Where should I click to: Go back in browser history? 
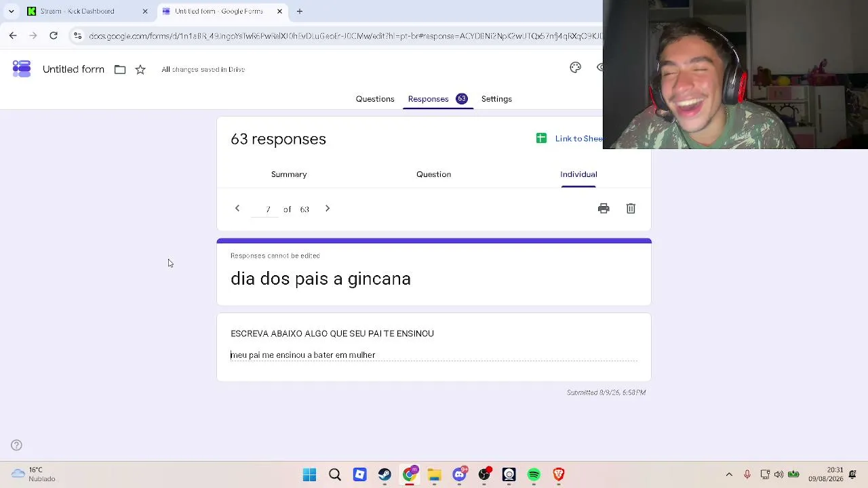click(x=13, y=35)
